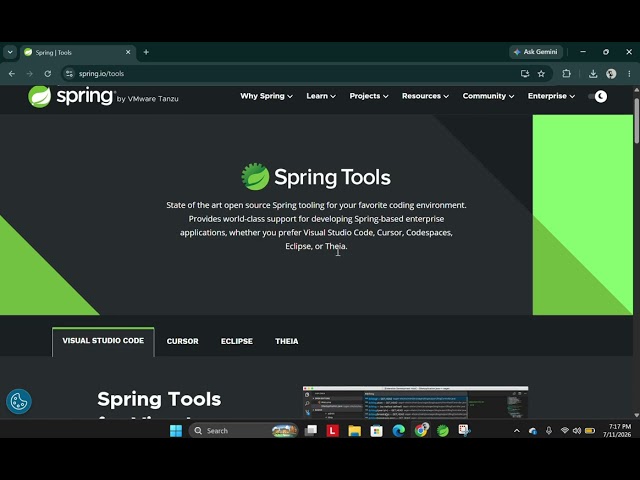Image resolution: width=640 pixels, height=480 pixels.
Task: Open the Extensions puzzle icon
Action: click(567, 74)
